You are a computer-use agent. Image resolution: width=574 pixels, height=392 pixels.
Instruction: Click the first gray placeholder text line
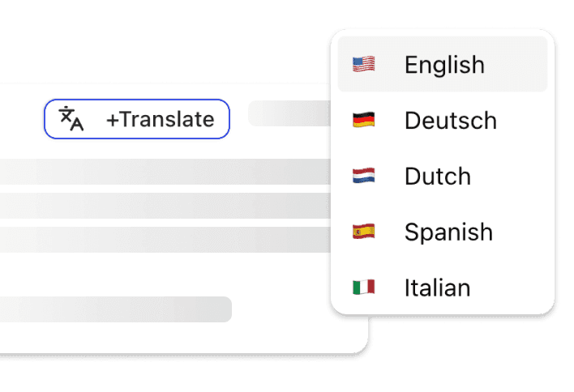[x=162, y=171]
